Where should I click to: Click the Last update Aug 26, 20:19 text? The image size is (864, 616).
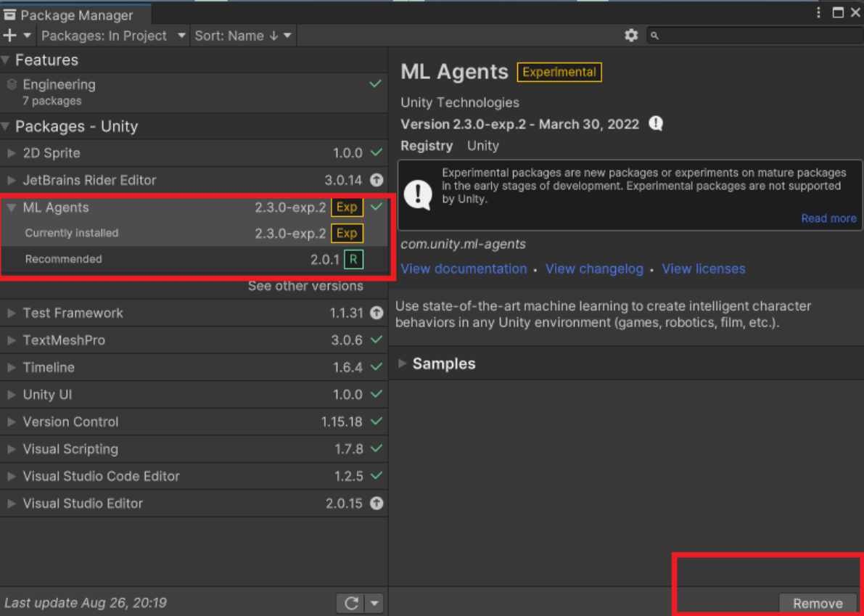click(x=86, y=603)
